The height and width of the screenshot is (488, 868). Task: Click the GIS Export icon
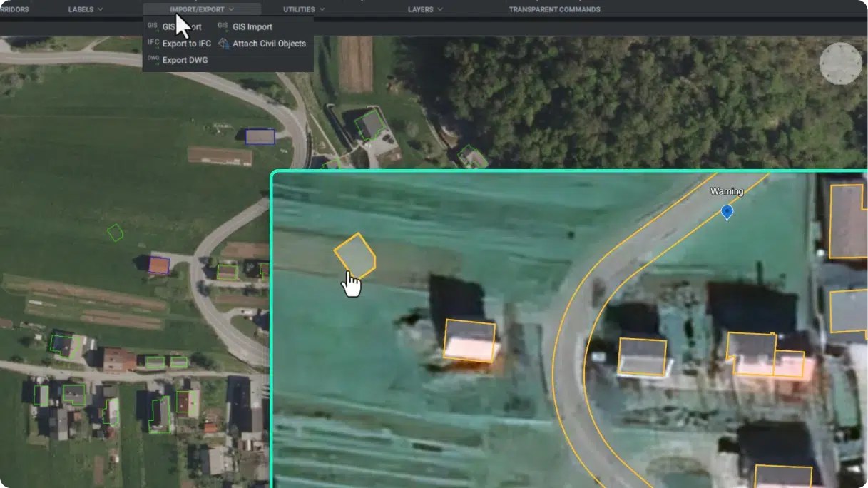point(153,26)
